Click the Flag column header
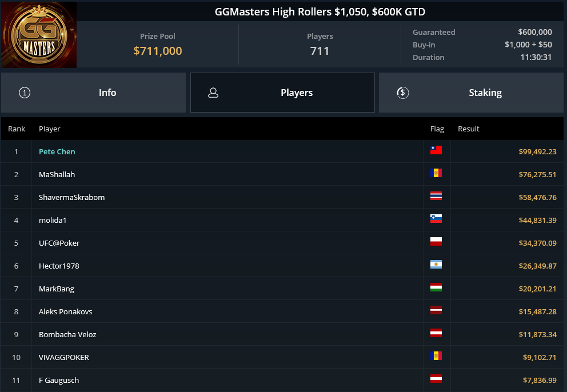Viewport: 567px width, 392px height. pos(437,129)
